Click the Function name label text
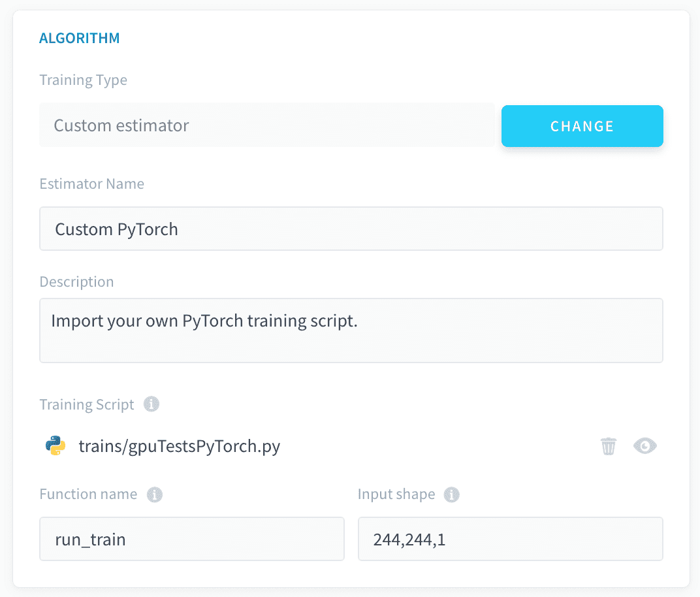Screen dimensions: 700x597 (x=88, y=494)
